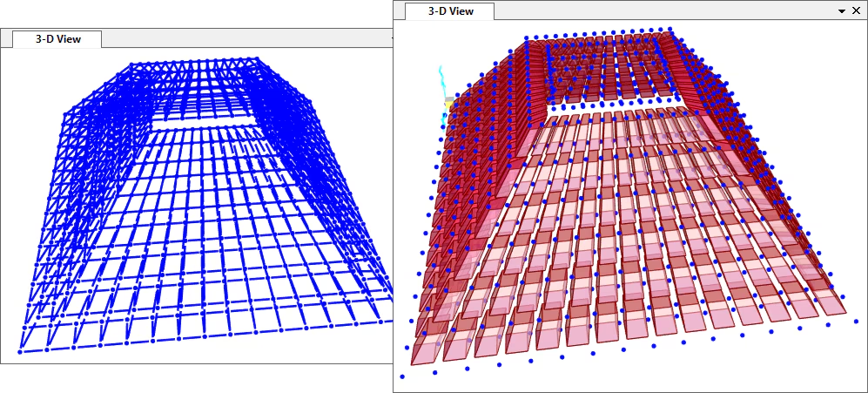The width and height of the screenshot is (868, 393).
Task: Click blank canvas below the wireframe model
Action: point(200,357)
